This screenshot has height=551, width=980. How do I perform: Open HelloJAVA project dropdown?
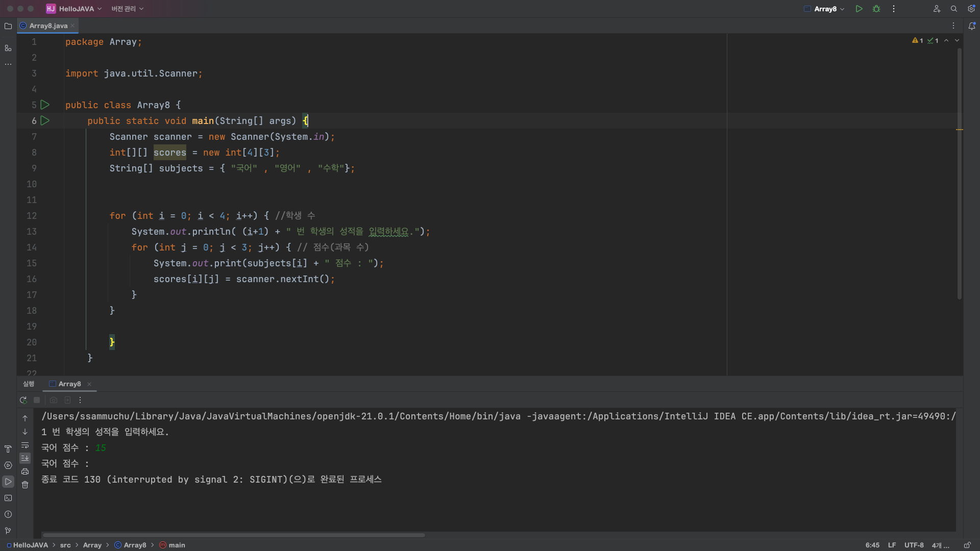[x=74, y=9]
